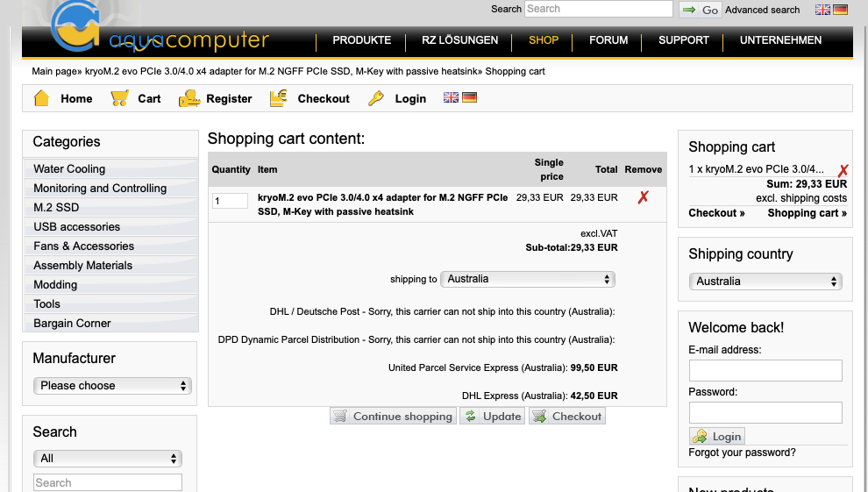
Task: Click the Continue shopping button
Action: 393,417
